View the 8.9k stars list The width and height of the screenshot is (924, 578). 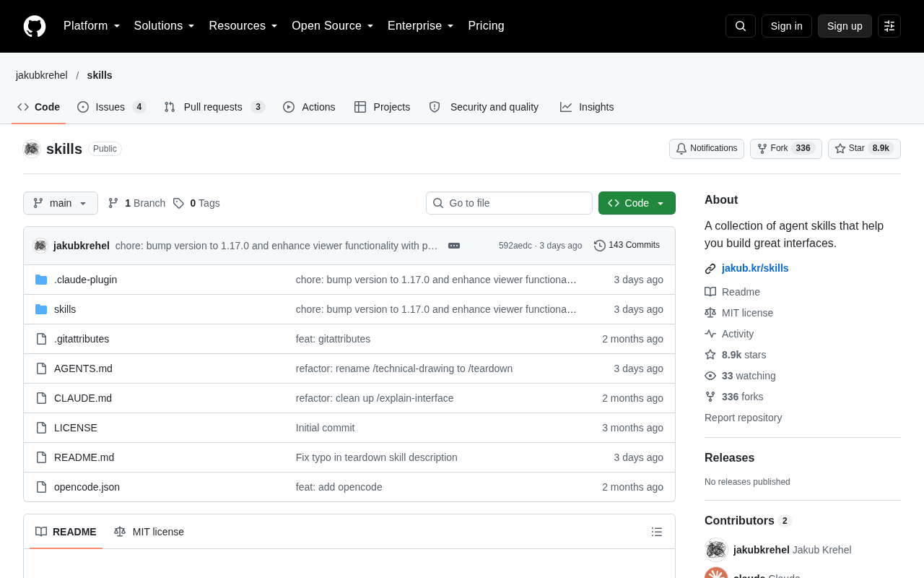(x=736, y=355)
